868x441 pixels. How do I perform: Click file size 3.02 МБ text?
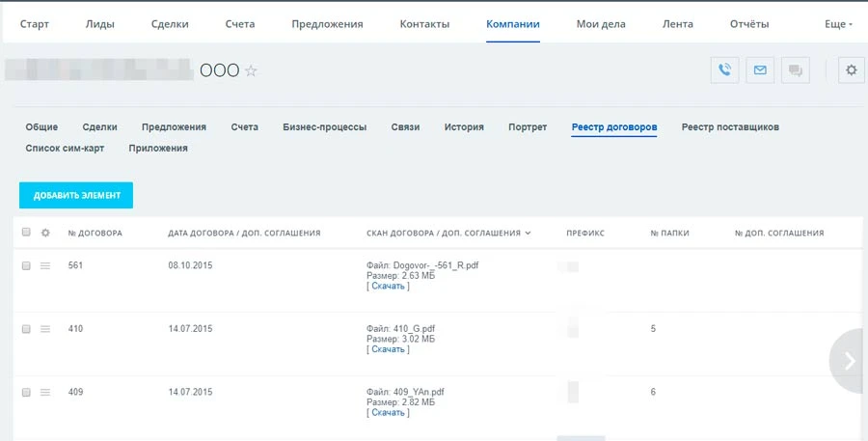pos(419,339)
